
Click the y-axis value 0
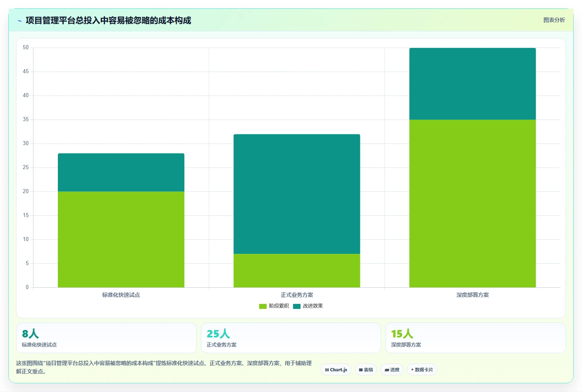pyautogui.click(x=27, y=287)
